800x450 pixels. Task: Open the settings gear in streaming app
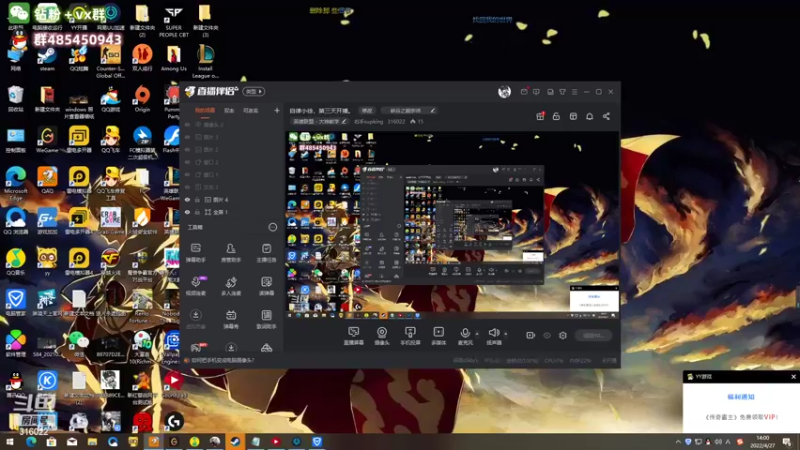coord(563,335)
